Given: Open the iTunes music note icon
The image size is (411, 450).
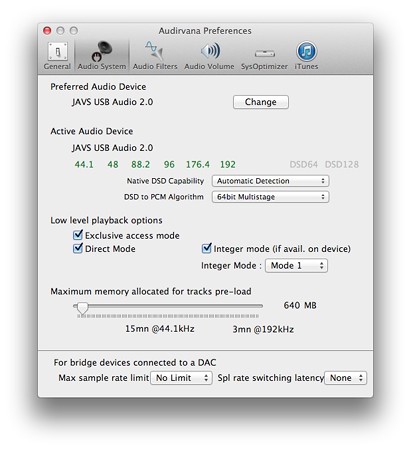Looking at the screenshot, I should [x=306, y=51].
